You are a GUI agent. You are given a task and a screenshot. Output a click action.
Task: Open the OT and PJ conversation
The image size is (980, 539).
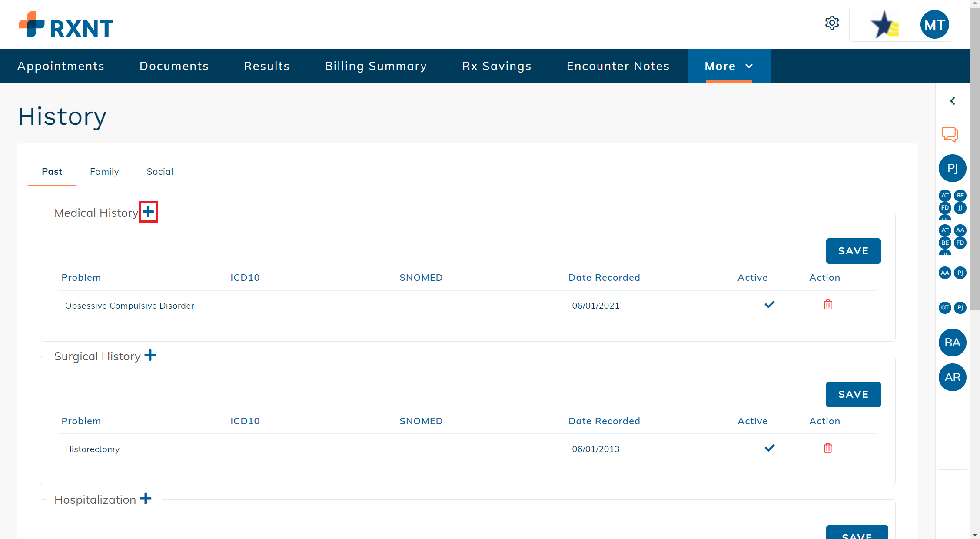point(953,308)
